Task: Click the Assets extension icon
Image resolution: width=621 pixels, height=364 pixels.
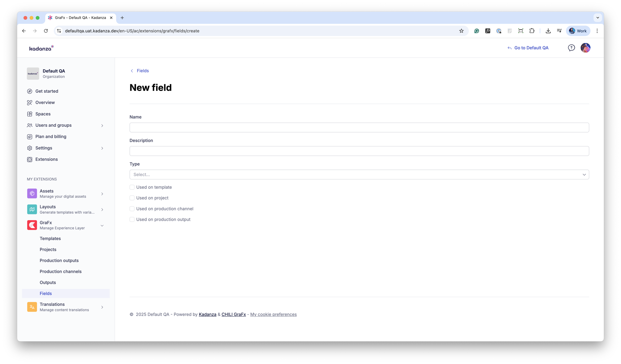Action: (x=32, y=193)
